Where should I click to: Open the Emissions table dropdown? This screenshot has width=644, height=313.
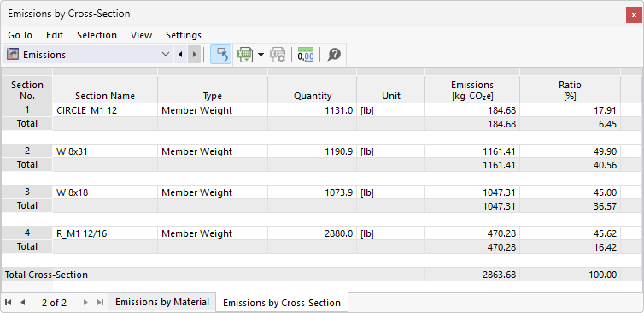[166, 55]
